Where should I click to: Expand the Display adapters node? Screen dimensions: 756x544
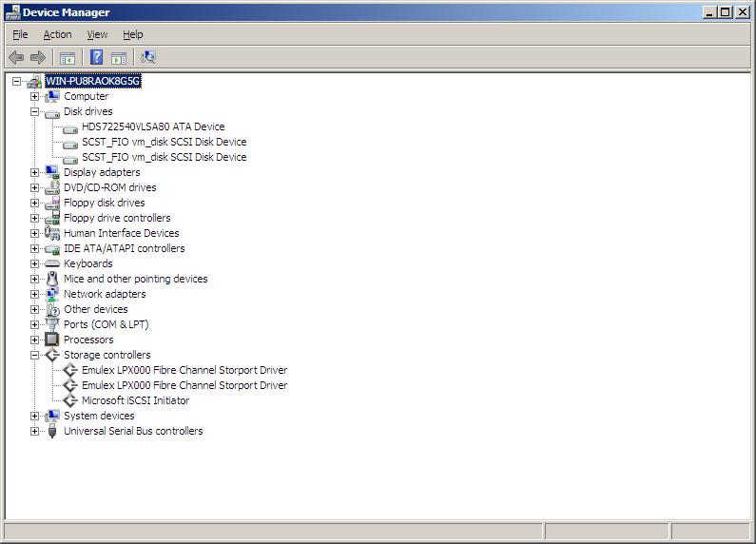(x=35, y=173)
